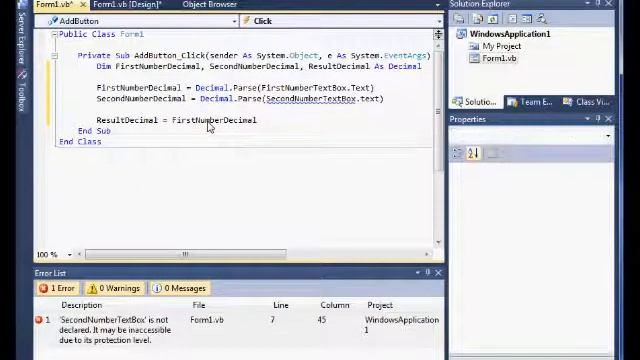Select the Team Explorer bottom tab

530,102
